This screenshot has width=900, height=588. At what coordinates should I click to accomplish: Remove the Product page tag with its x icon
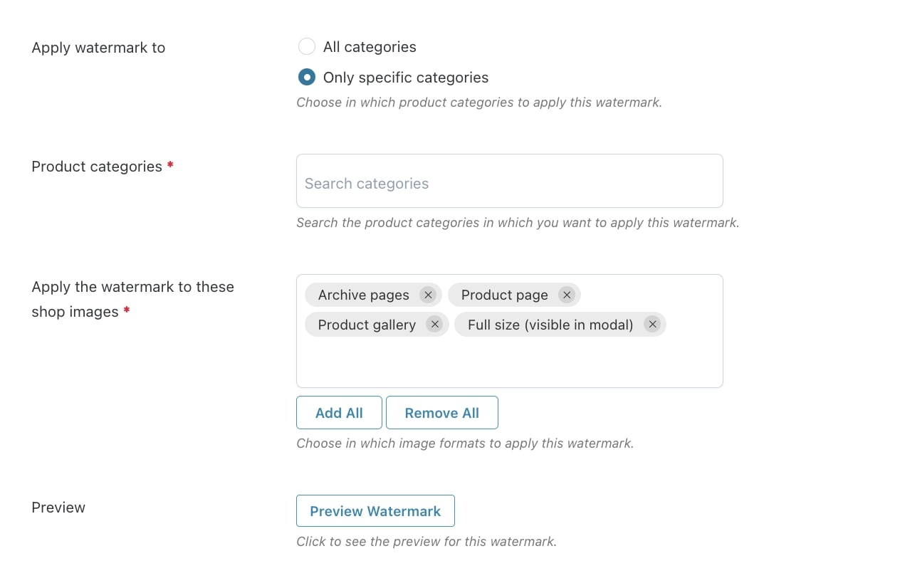[567, 295]
